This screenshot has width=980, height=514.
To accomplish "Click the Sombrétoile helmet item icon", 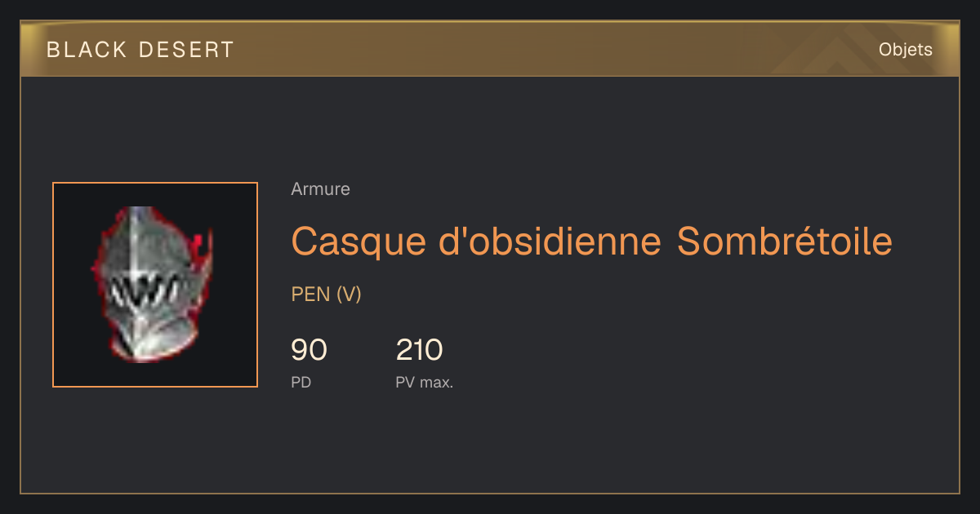I will (152, 285).
